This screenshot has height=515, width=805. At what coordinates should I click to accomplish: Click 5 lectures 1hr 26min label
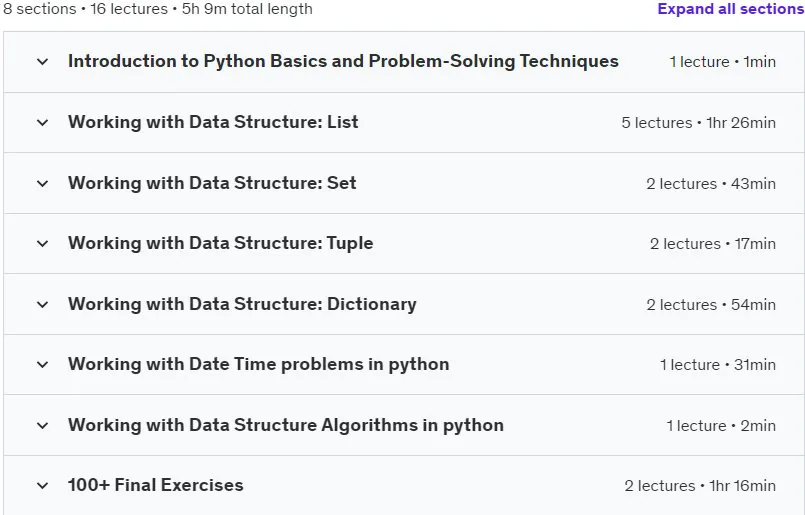(x=698, y=123)
